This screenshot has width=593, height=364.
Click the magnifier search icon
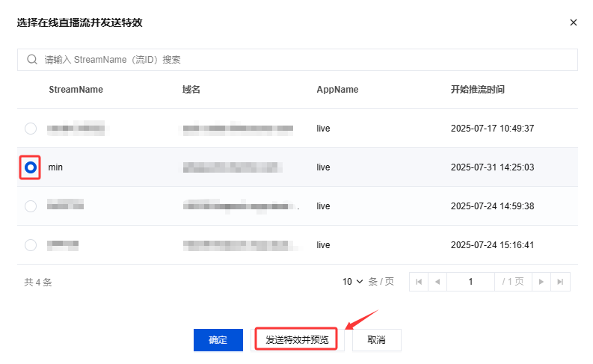click(x=32, y=60)
